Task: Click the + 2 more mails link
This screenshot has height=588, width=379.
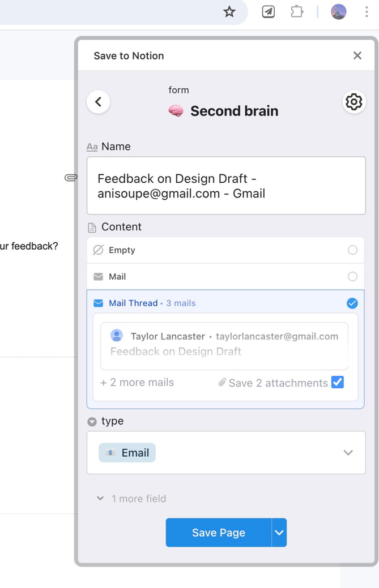Action: (x=137, y=383)
